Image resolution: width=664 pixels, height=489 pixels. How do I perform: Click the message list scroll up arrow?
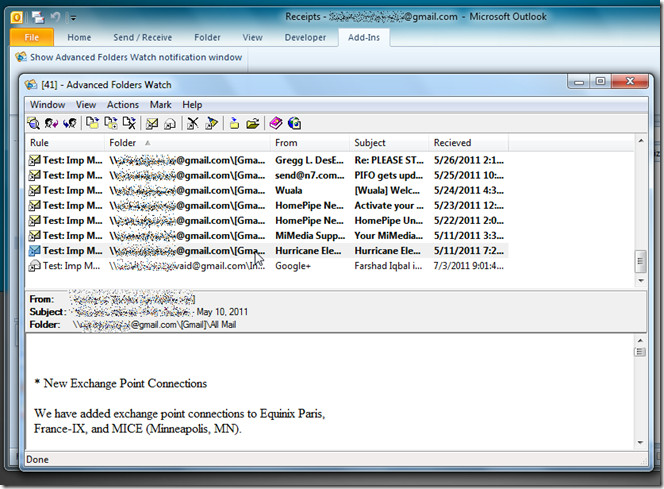click(641, 141)
